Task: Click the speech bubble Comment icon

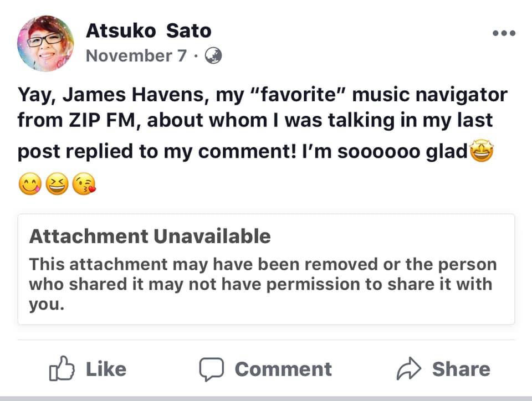Action: [211, 369]
